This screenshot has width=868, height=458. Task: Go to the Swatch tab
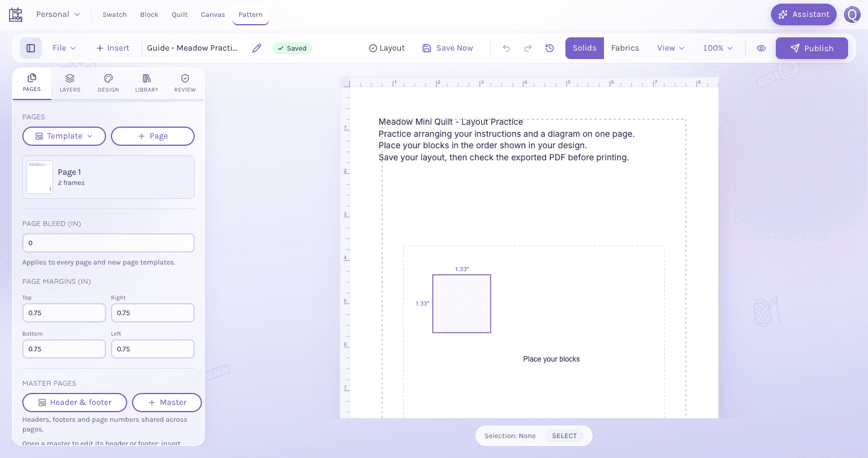[x=115, y=14]
